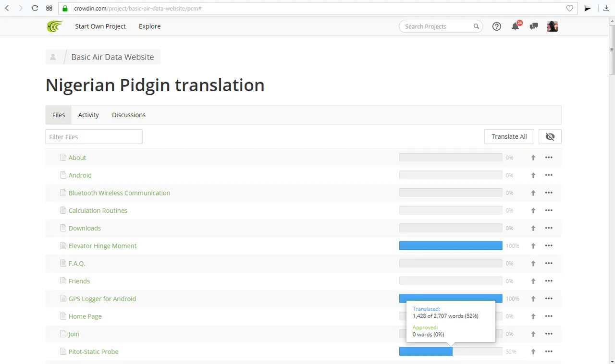Toggle hidden files with crossed-eye button
Screen dimensions: 615x364
pos(550,137)
